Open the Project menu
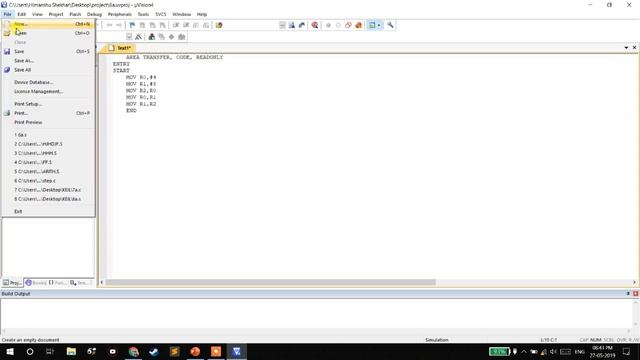 coord(56,14)
